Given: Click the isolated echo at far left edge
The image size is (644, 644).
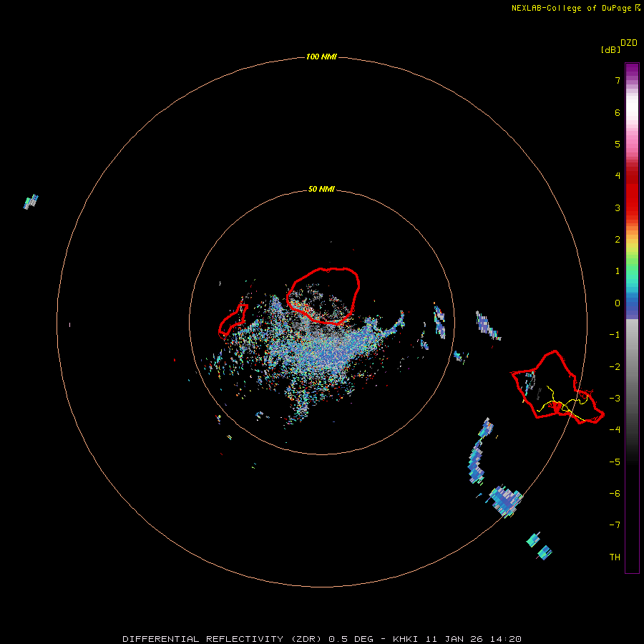Looking at the screenshot, I should point(31,202).
